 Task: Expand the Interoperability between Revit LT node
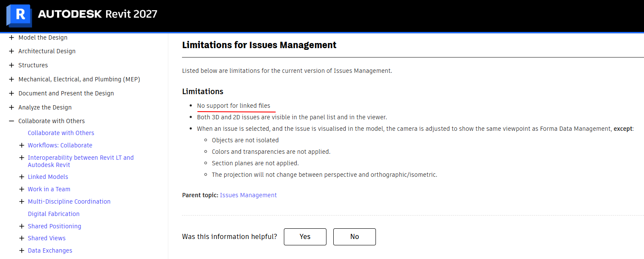22,158
